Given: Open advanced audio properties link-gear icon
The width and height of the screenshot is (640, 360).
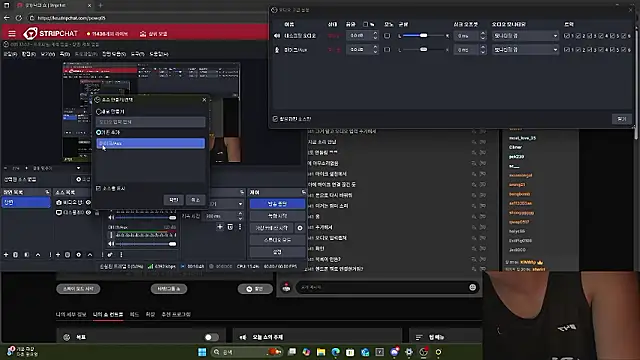Looking at the screenshot, I should tap(110, 255).
